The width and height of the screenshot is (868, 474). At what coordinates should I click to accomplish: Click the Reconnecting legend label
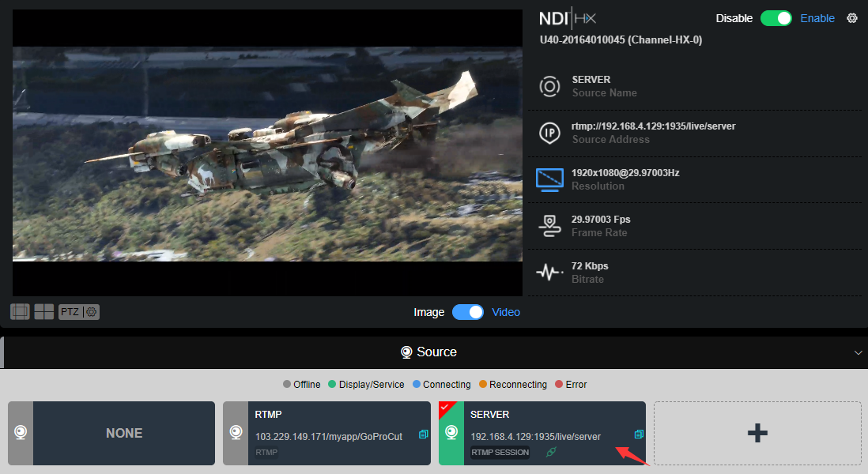coord(518,385)
